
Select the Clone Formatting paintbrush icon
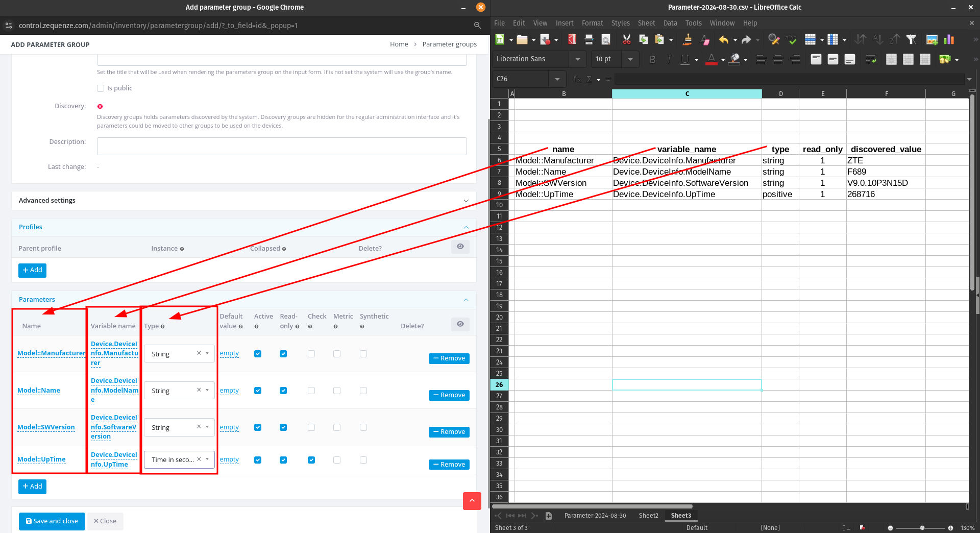688,40
